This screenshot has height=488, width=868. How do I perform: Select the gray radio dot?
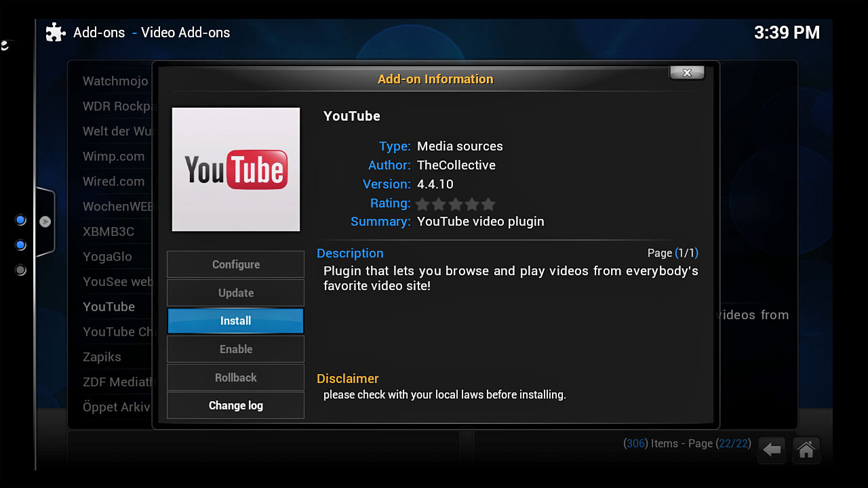pos(20,270)
